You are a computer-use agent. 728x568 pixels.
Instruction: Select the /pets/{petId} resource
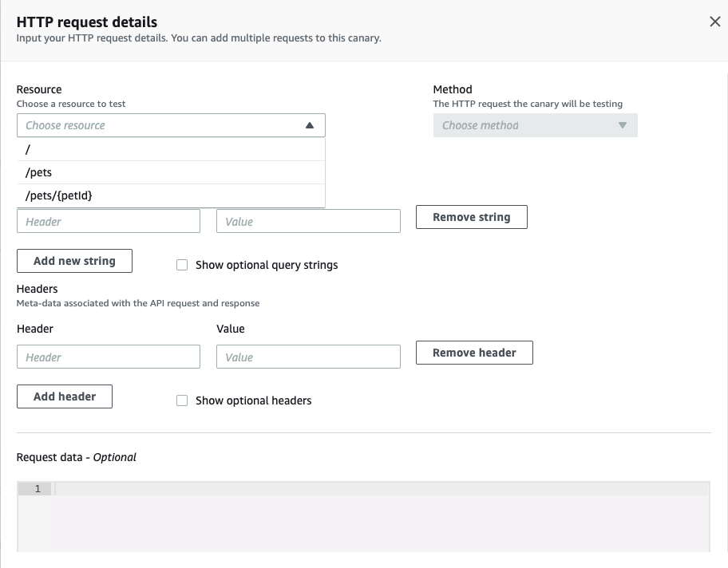click(170, 195)
